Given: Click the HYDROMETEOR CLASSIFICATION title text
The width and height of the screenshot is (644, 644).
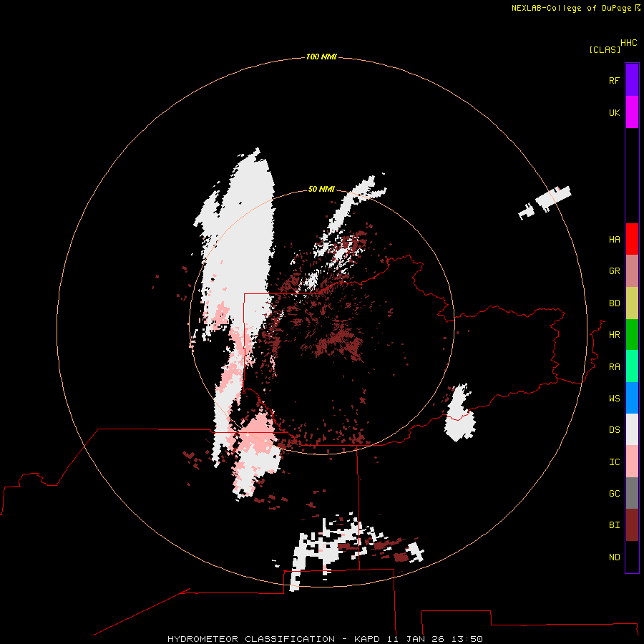Looking at the screenshot, I should click(x=251, y=639).
